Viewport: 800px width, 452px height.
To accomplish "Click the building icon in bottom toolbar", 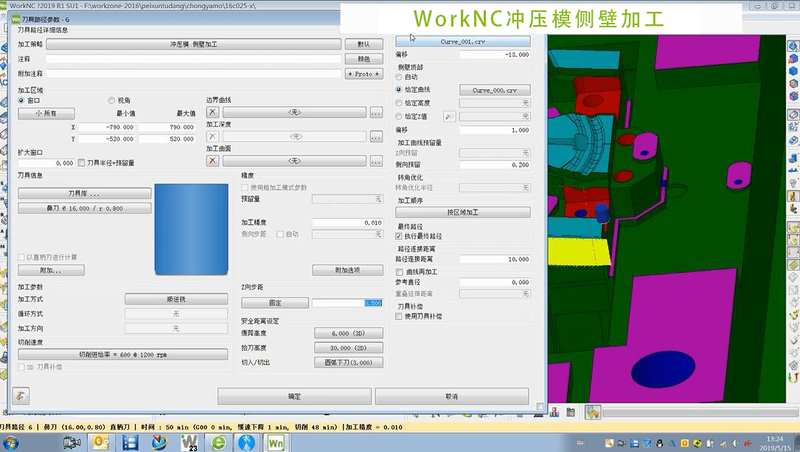I will point(570,412).
